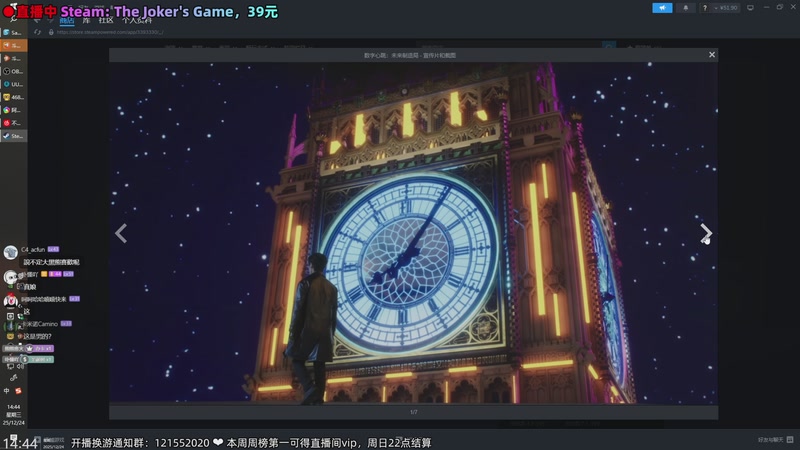
Task: Switch to the Steam taskbar app
Action: click(x=14, y=136)
